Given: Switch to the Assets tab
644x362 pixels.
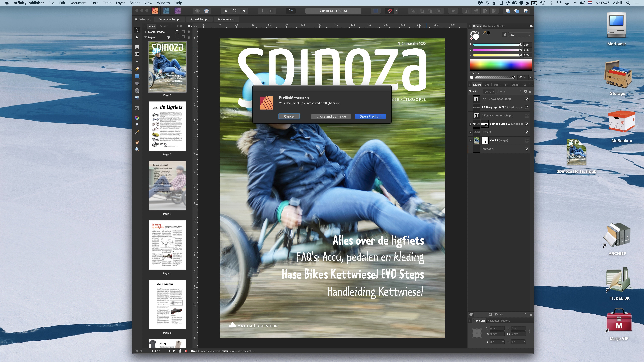Looking at the screenshot, I should (164, 26).
